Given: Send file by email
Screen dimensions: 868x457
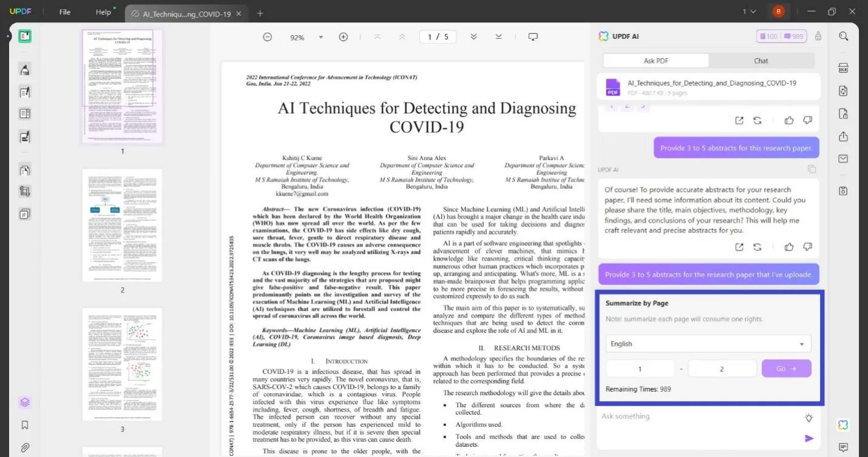Looking at the screenshot, I should click(843, 159).
